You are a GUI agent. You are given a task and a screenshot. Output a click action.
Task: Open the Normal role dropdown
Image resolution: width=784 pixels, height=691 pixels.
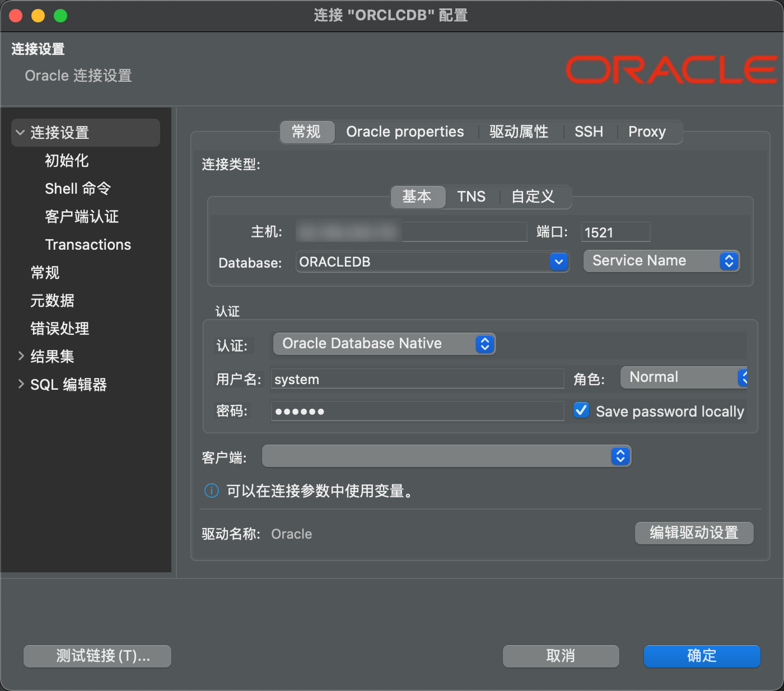click(x=684, y=377)
